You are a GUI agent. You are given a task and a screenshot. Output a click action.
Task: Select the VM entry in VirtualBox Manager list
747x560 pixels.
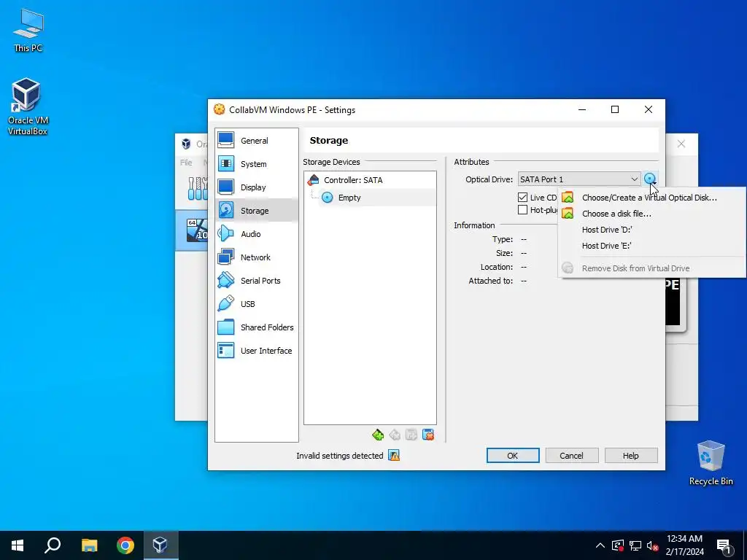pos(193,230)
